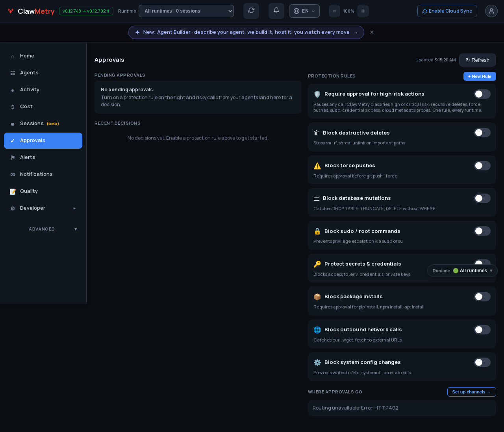
Task: Open the user profile icon
Action: (x=491, y=11)
